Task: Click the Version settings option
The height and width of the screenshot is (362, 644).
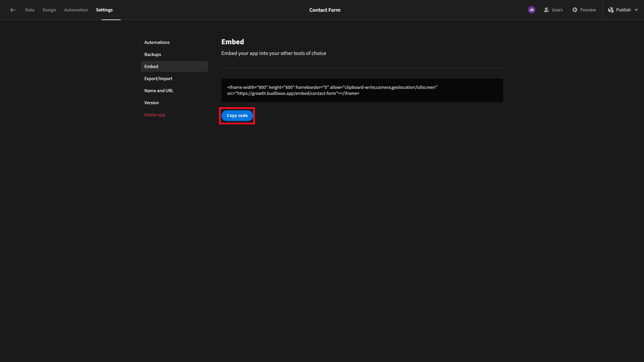Action: tap(152, 103)
